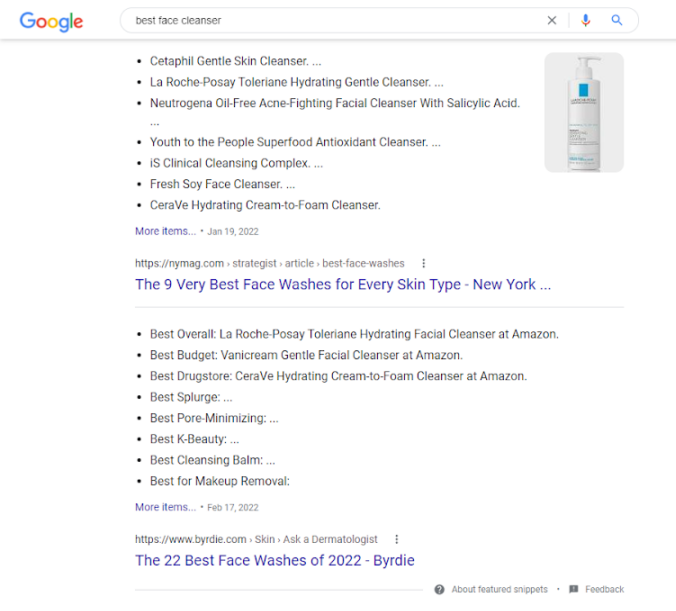Expand first More items link
The image size is (676, 611).
coord(165,231)
